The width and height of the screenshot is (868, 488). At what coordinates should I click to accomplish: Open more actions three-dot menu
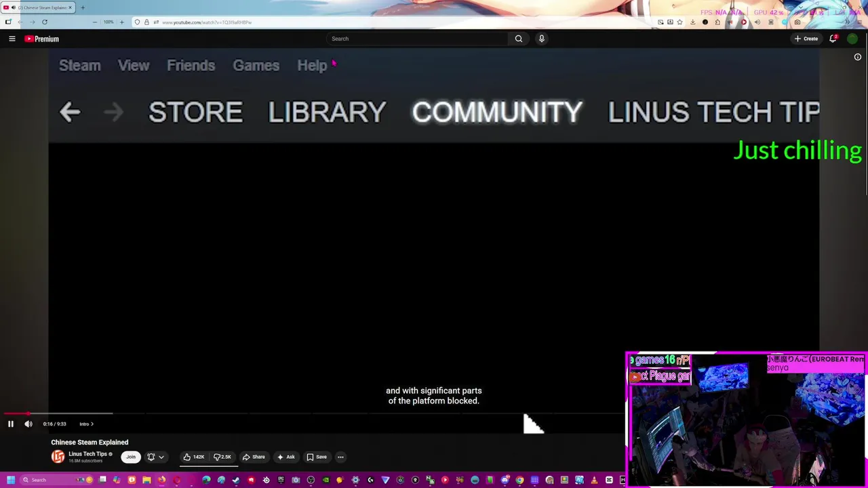point(340,457)
